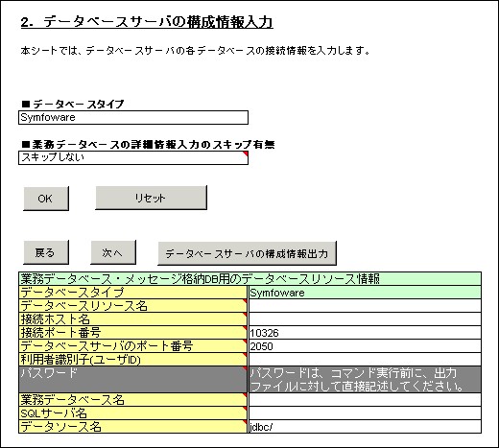The height and width of the screenshot is (448, 499).
Task: Click the gray パスワード label cell
Action: 132,380
